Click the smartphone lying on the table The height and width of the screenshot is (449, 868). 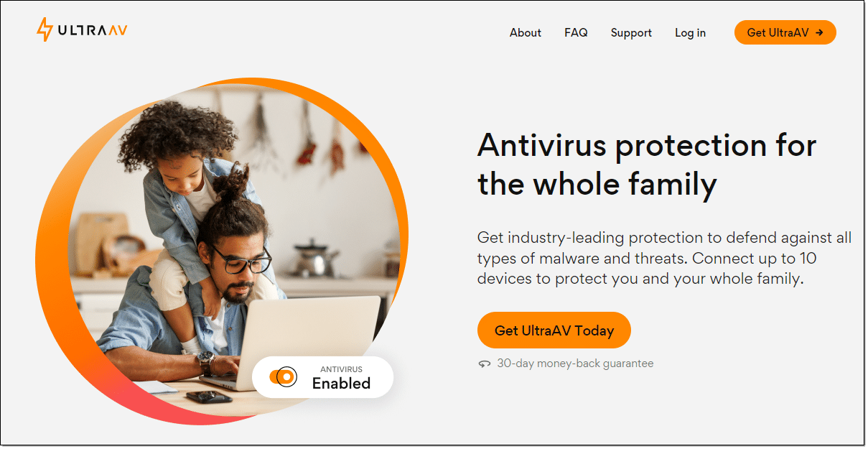(209, 397)
